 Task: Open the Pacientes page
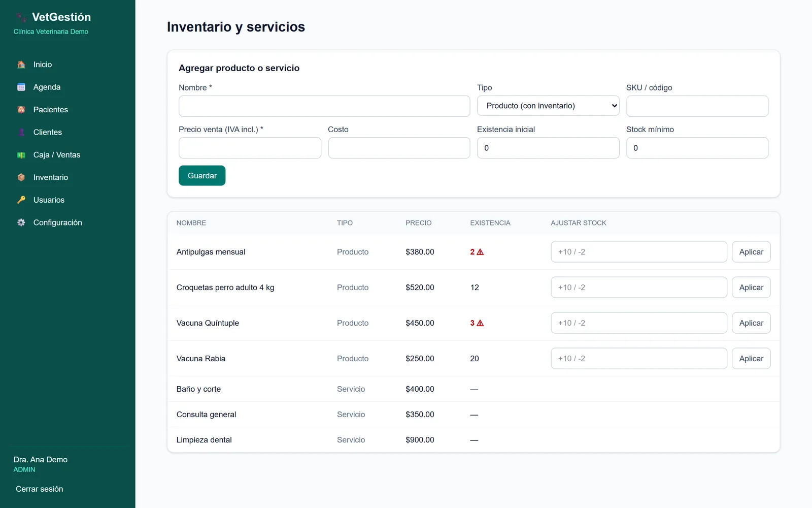[x=51, y=110]
